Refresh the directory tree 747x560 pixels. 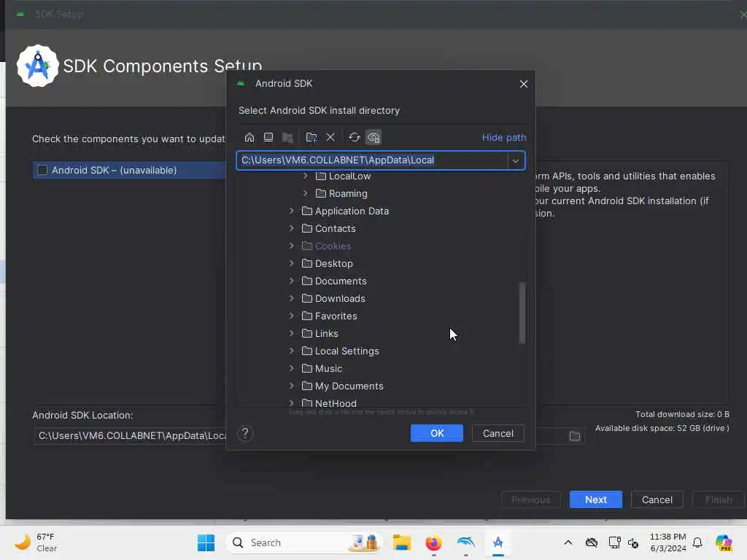(354, 138)
